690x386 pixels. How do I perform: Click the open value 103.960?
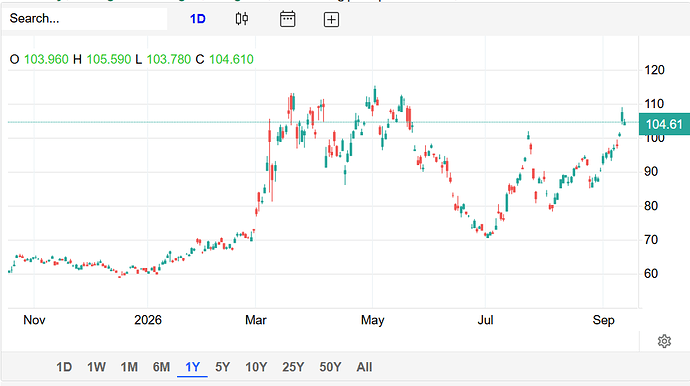[46, 59]
